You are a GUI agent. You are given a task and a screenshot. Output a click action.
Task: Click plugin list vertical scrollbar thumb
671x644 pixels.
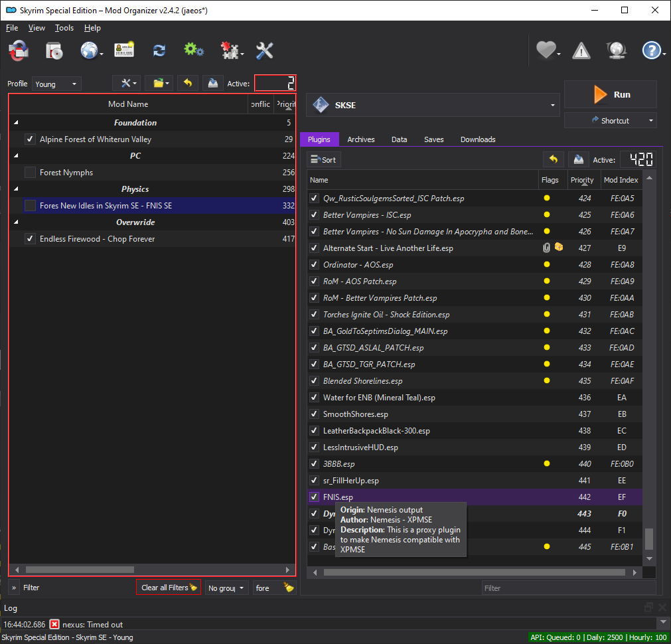[x=649, y=538]
